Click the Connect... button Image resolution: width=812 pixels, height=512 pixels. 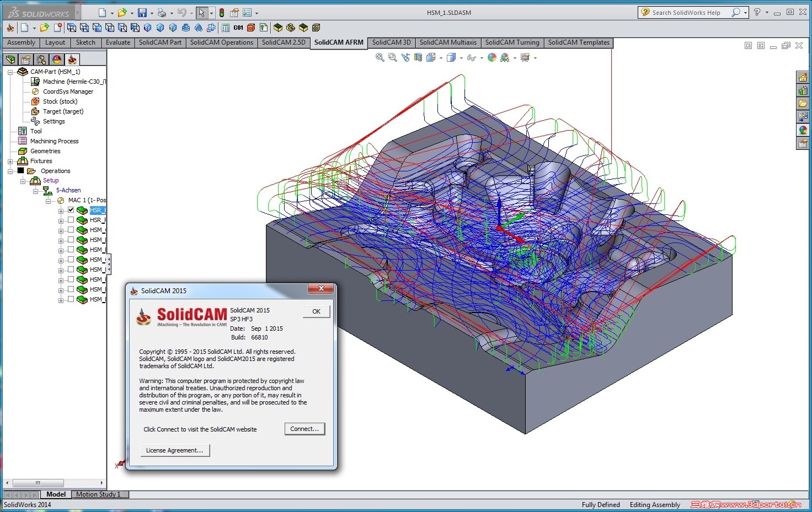tap(304, 429)
